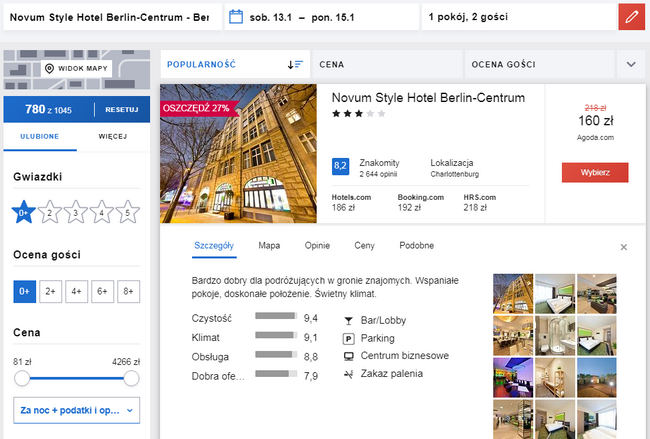This screenshot has height=439, width=650.
Task: Click the maximum price slider handle
Action: coord(131,378)
